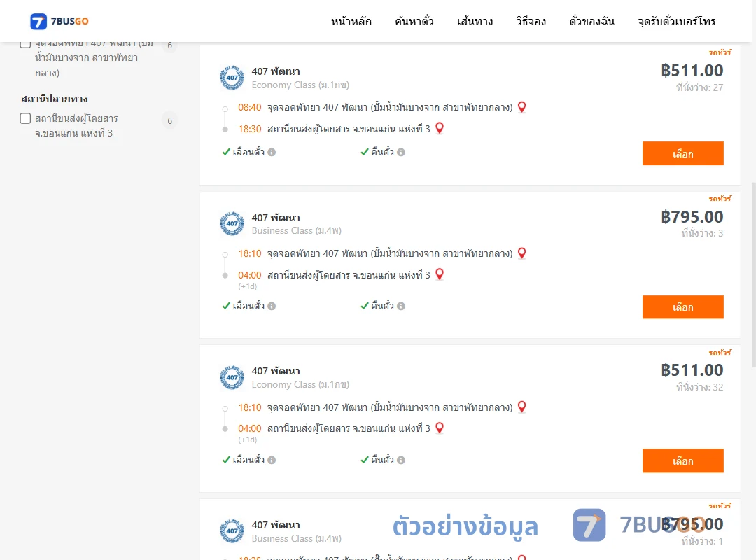
Task: Click (+1d) note under Business Class 04:00 arrival
Action: [247, 286]
